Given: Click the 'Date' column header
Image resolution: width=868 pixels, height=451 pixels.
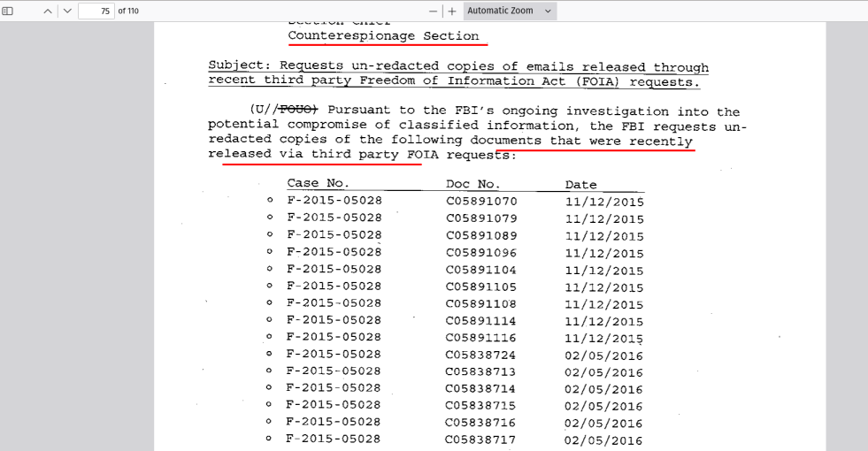Looking at the screenshot, I should click(x=580, y=184).
